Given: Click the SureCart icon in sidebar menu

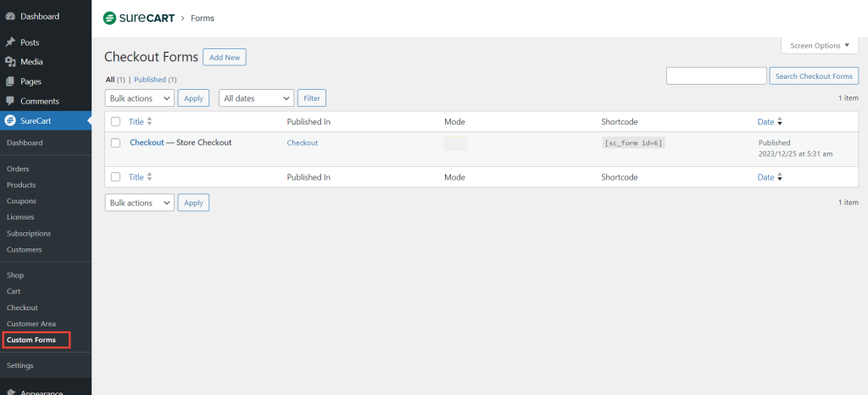Looking at the screenshot, I should coord(10,120).
